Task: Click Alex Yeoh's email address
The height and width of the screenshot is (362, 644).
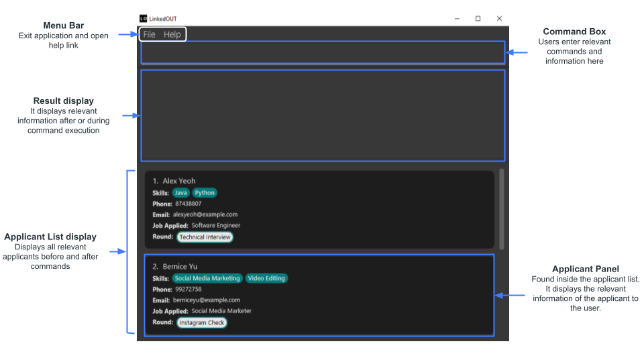Action: pyautogui.click(x=205, y=215)
